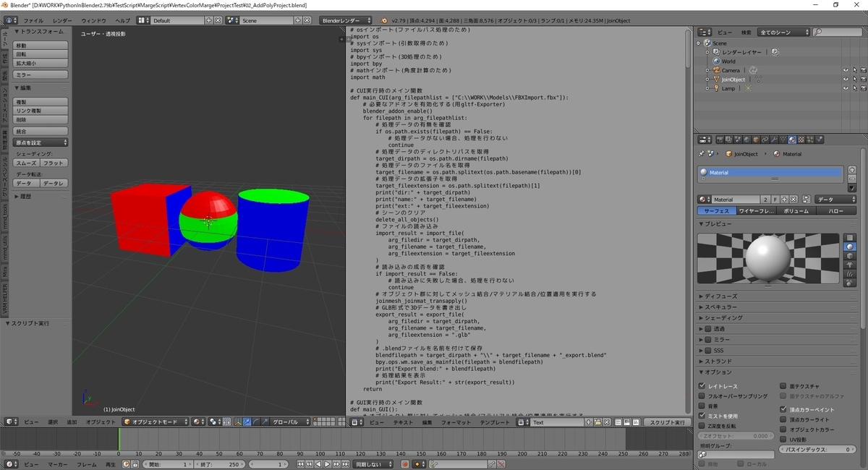Open the Render properties tab icon
This screenshot has height=470, width=868.
[720, 140]
